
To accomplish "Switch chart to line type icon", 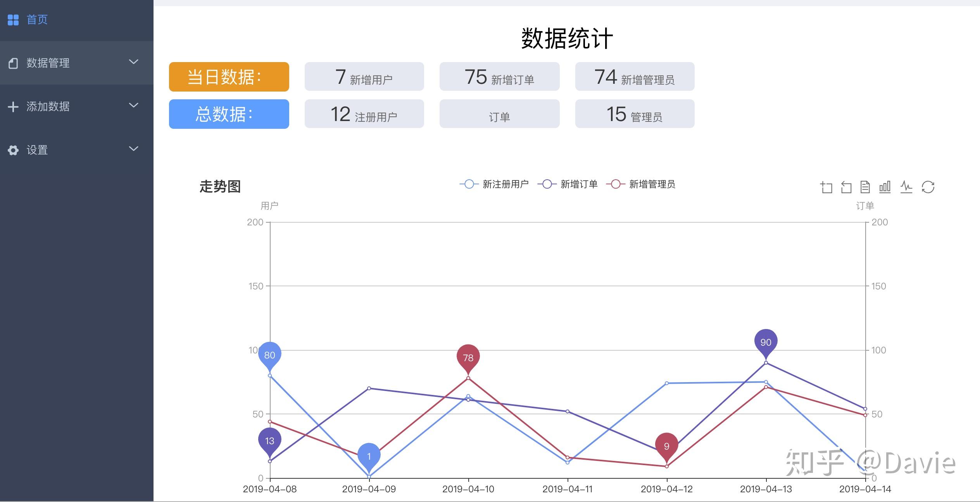I will point(906,187).
